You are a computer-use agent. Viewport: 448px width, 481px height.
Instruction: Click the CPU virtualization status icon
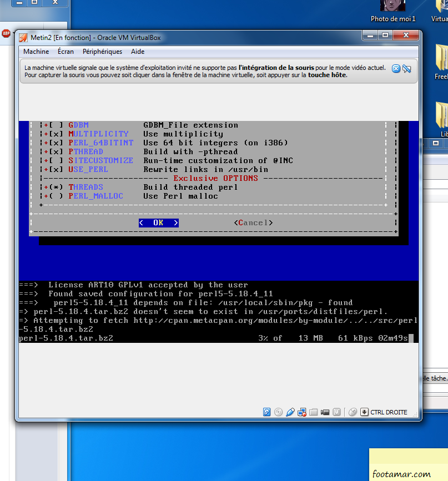click(337, 412)
